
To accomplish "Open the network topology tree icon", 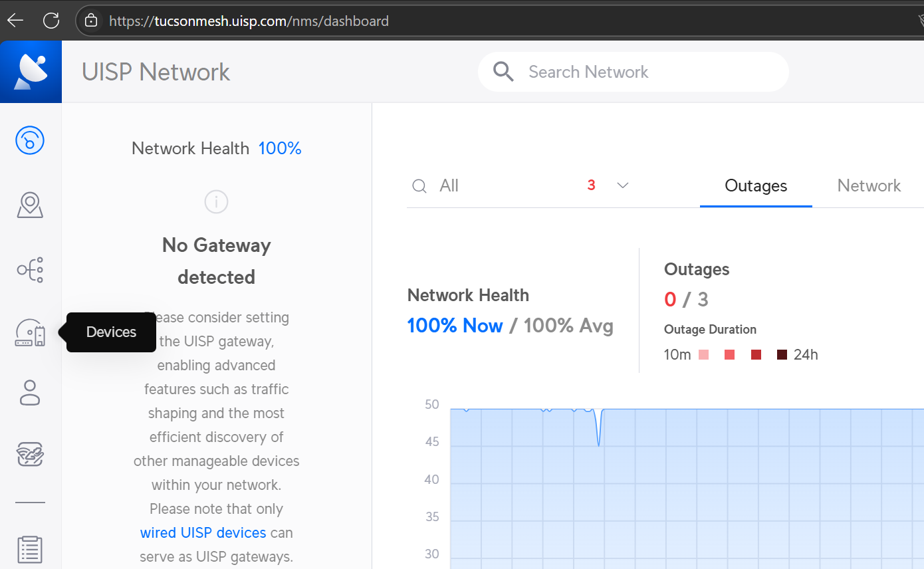I will [30, 270].
